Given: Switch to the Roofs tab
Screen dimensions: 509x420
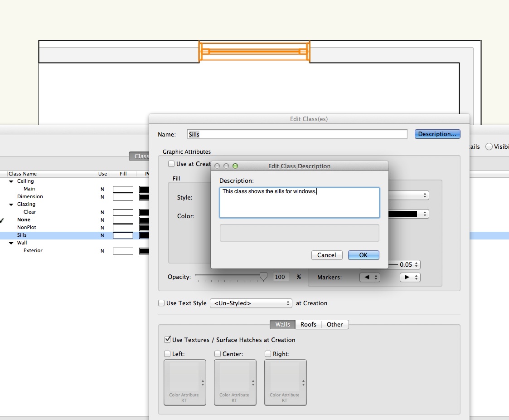Looking at the screenshot, I should [x=308, y=324].
